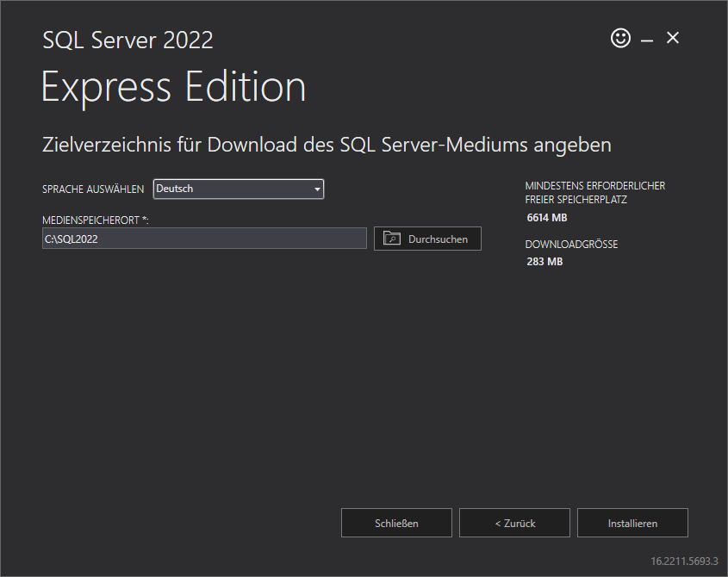Click the SQL Server 2022 heading
The image size is (728, 577).
128,40
